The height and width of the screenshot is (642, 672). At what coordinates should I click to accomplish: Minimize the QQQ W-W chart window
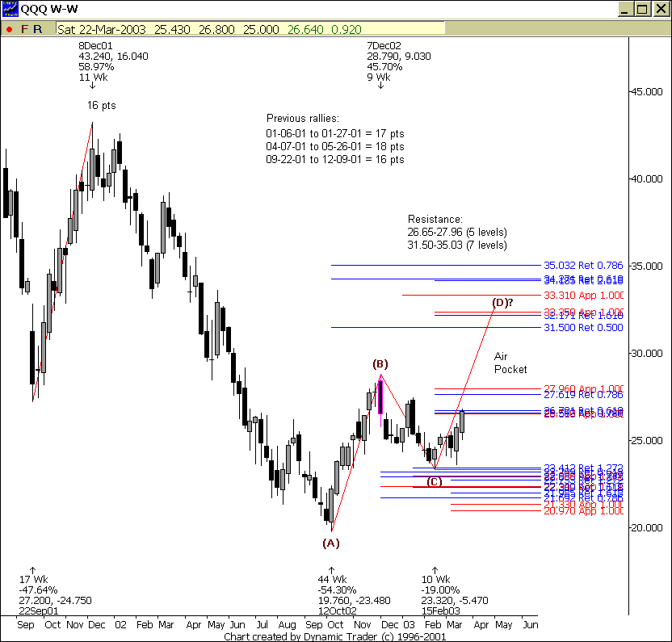point(624,9)
